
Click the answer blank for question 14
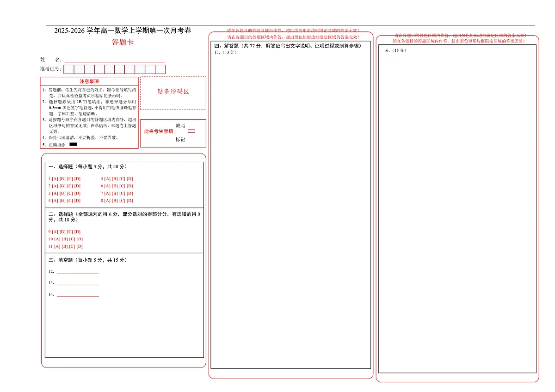(78, 295)
